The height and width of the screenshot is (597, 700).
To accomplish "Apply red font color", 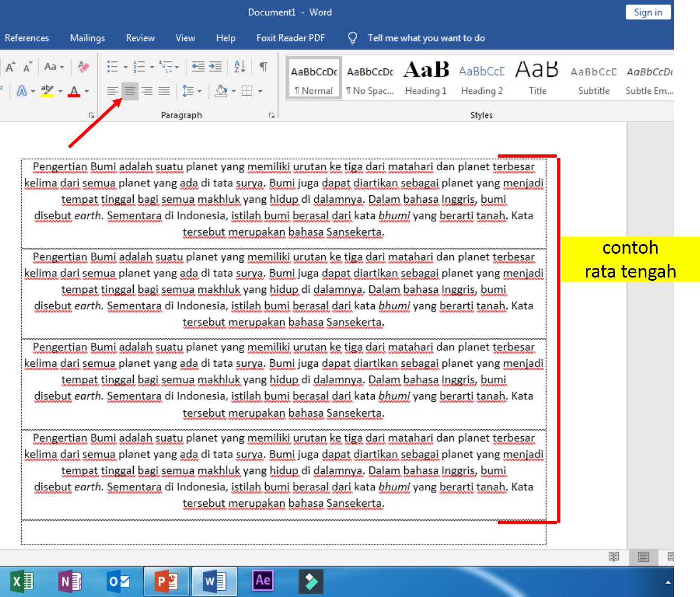I will click(74, 91).
